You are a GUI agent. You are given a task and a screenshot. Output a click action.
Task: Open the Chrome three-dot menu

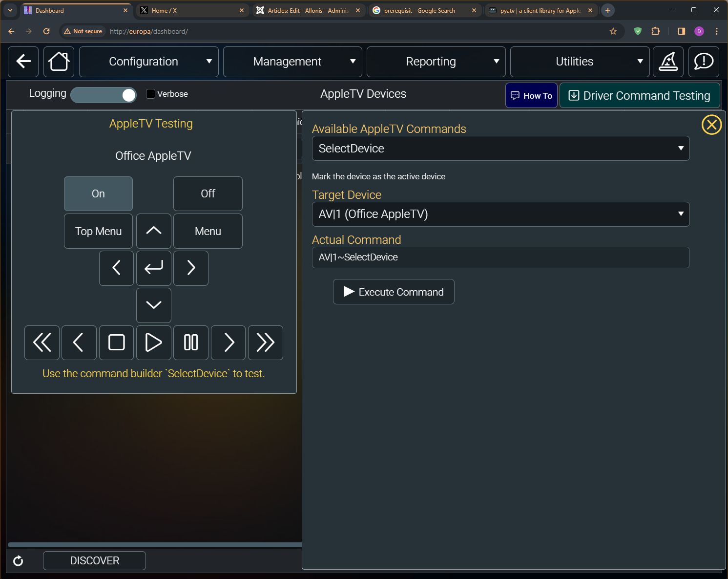point(716,31)
